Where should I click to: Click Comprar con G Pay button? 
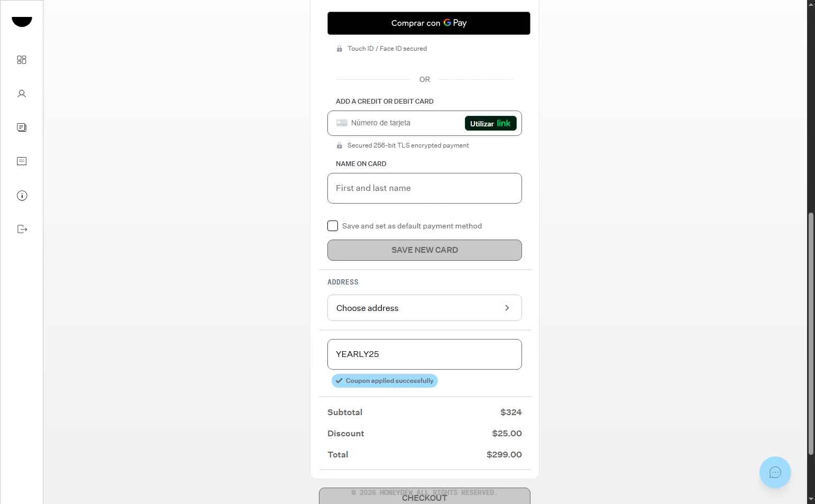(429, 23)
